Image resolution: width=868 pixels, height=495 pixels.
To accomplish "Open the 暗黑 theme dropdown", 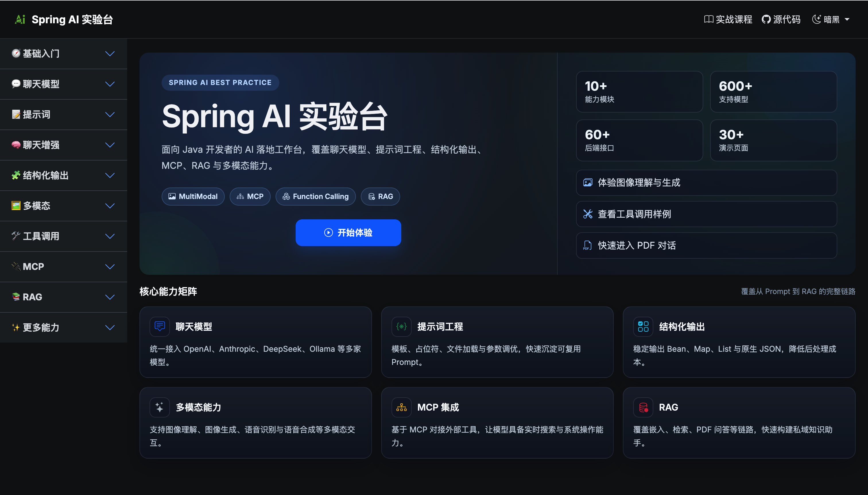I will (x=831, y=19).
